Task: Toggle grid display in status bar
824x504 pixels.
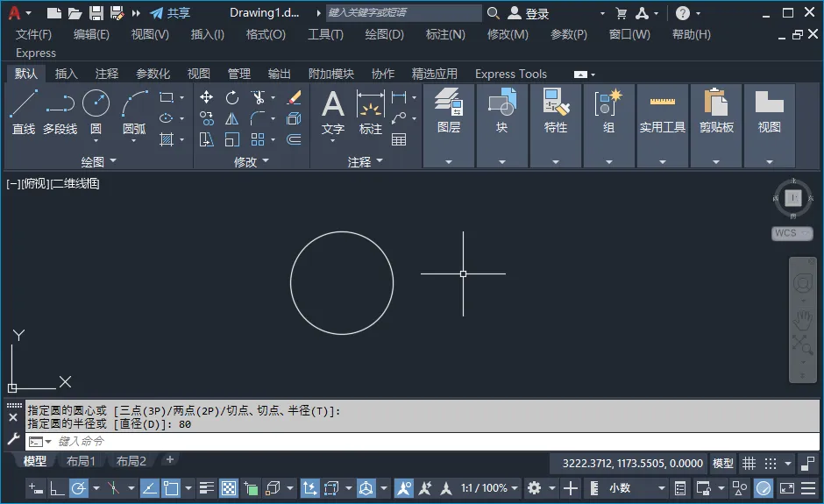Action: [749, 463]
